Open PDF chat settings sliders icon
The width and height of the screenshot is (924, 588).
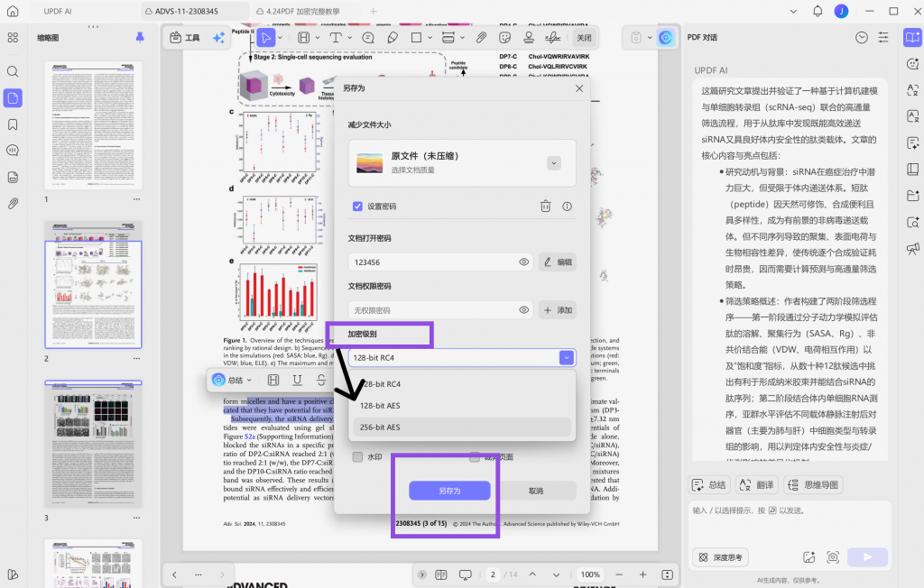[883, 38]
